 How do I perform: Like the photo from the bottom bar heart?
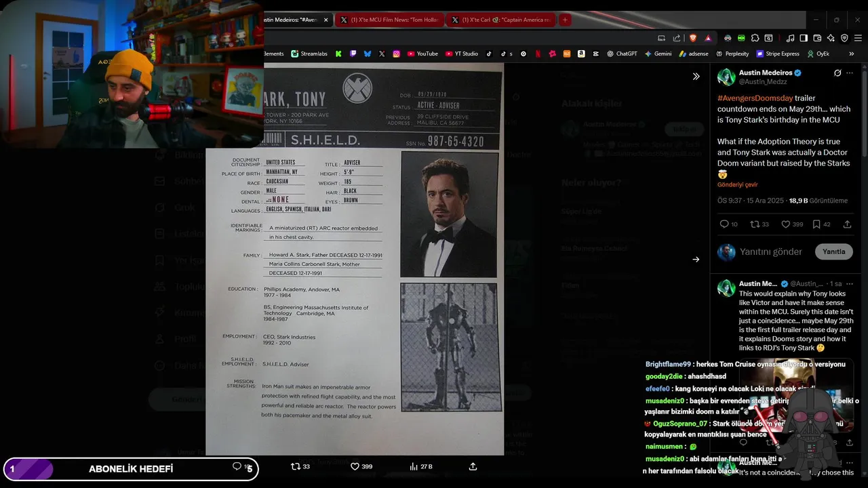pyautogui.click(x=361, y=466)
